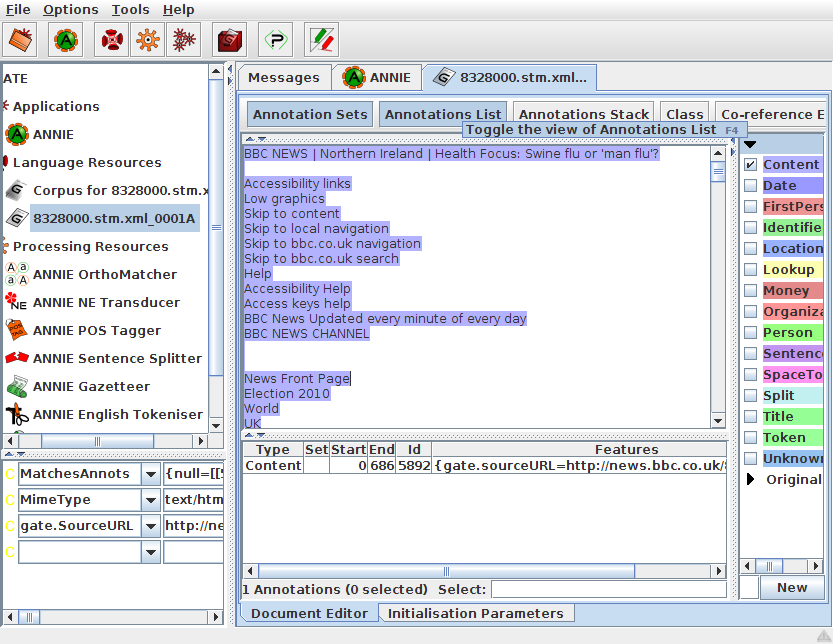Enable the FirstPerson annotation checkbox
This screenshot has height=644, width=833.
[x=750, y=207]
